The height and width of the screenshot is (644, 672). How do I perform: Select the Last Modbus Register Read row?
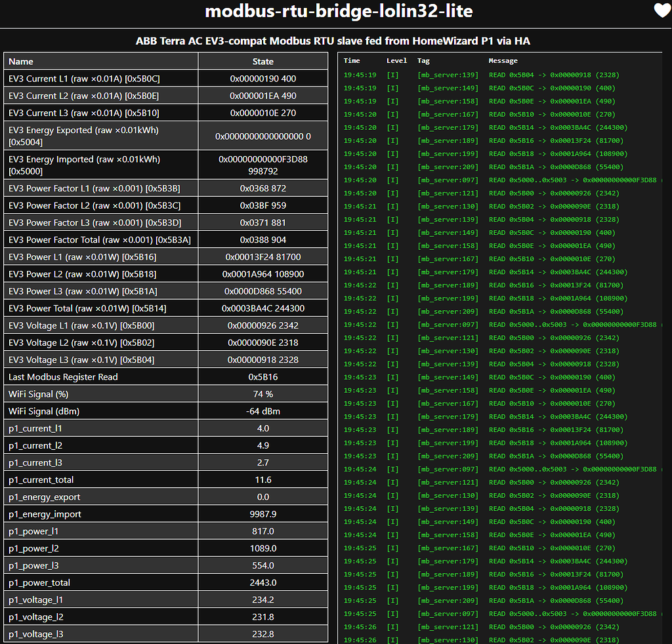[166, 377]
